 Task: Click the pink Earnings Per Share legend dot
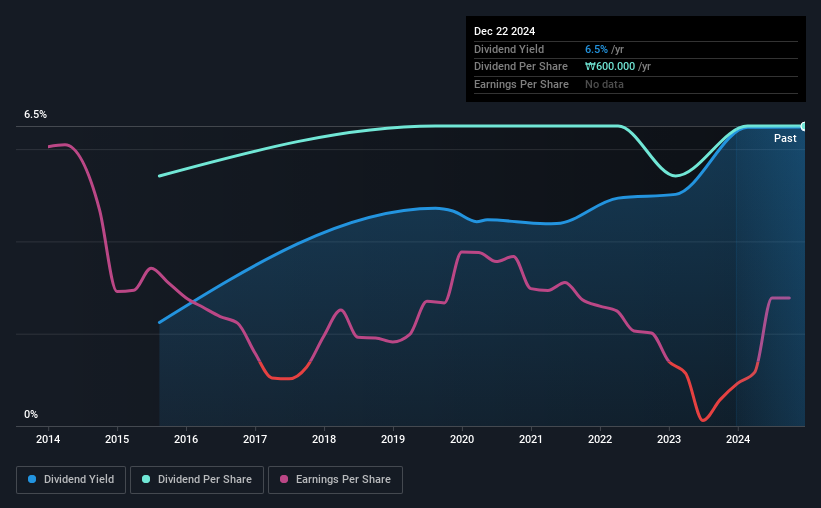[x=284, y=479]
